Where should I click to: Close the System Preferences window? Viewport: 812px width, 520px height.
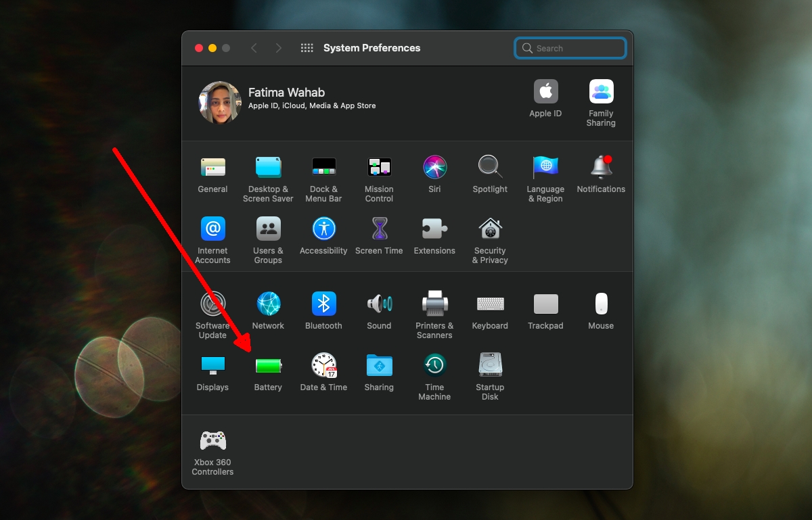pyautogui.click(x=199, y=48)
